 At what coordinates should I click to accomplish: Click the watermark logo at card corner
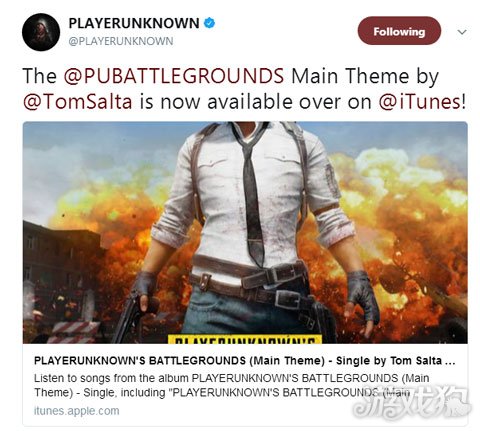412,403
